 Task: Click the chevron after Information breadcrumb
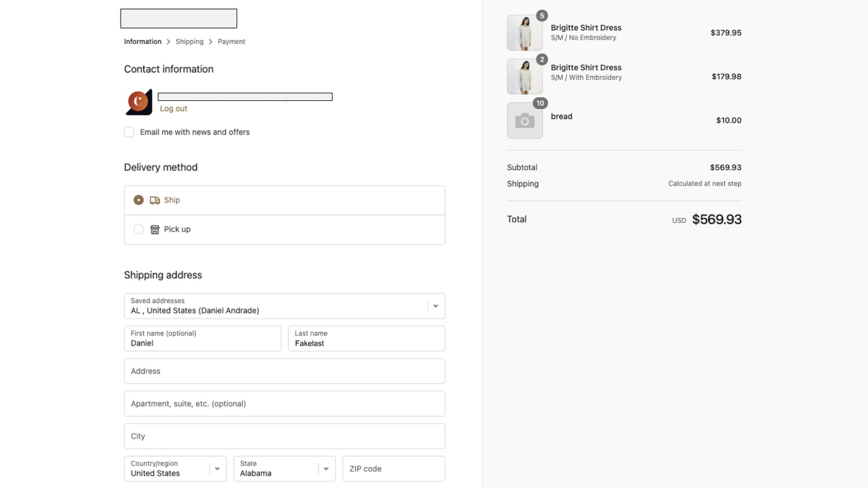click(169, 41)
